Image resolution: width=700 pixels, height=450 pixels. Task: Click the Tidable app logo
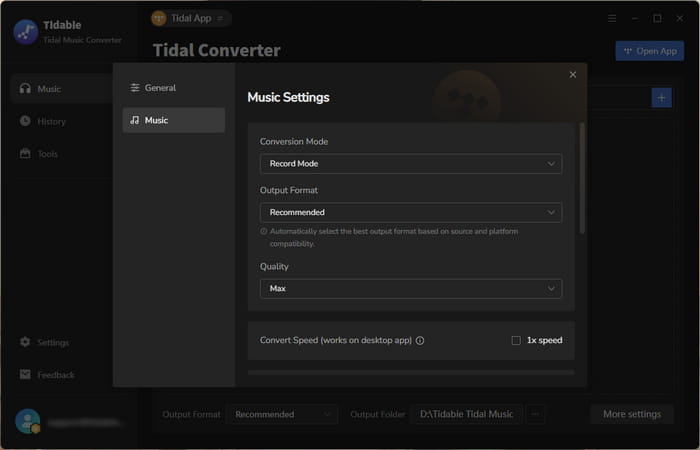(26, 32)
